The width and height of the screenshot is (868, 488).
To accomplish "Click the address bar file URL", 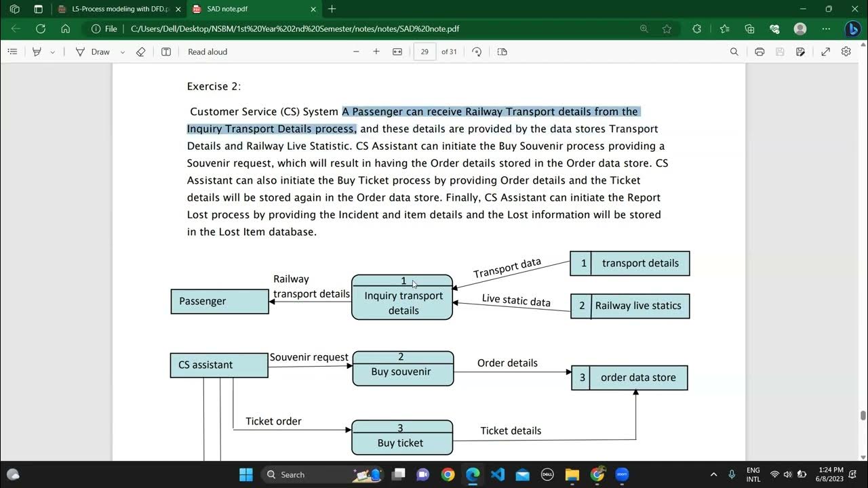I will 295,29.
